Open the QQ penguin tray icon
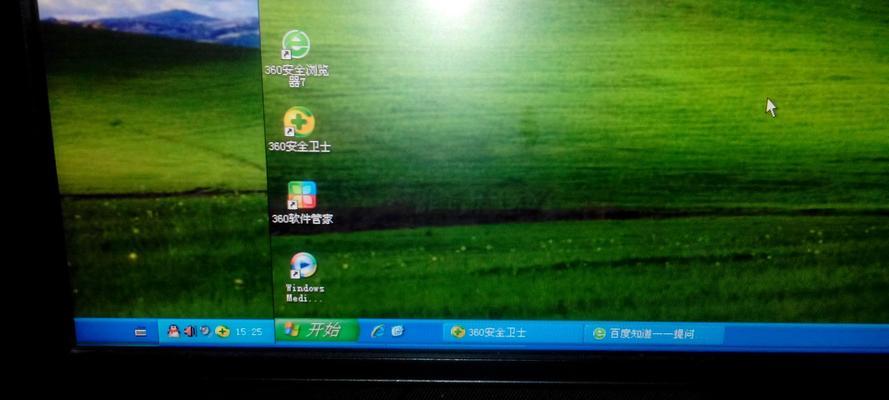The width and height of the screenshot is (889, 400). pyautogui.click(x=174, y=331)
